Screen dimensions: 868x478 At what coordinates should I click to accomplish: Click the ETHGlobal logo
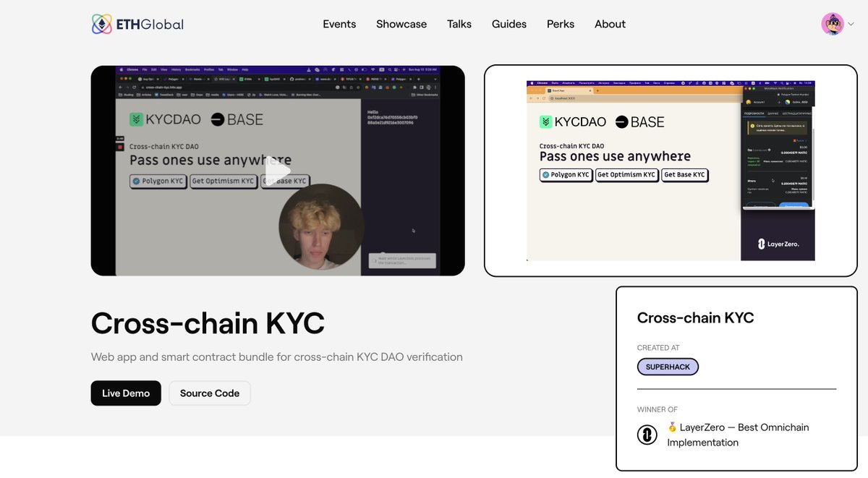(137, 24)
